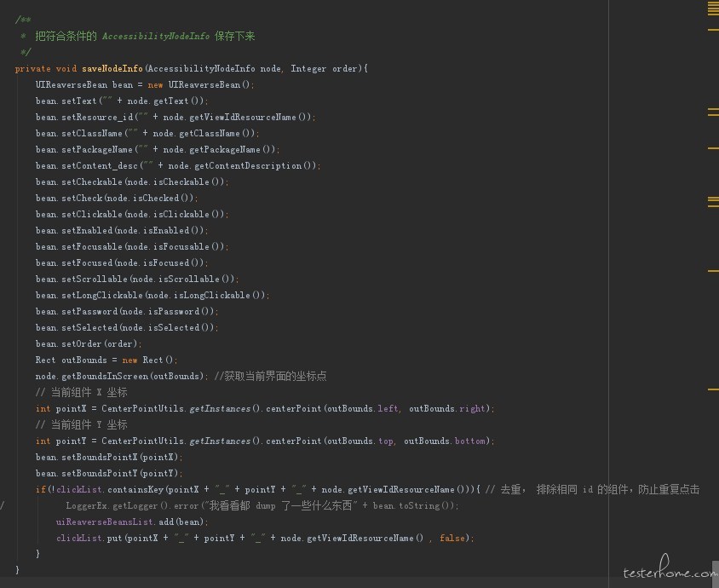719x588 pixels.
Task: Click the commented LoggerEx.getLogger().error line
Action: tap(262, 505)
